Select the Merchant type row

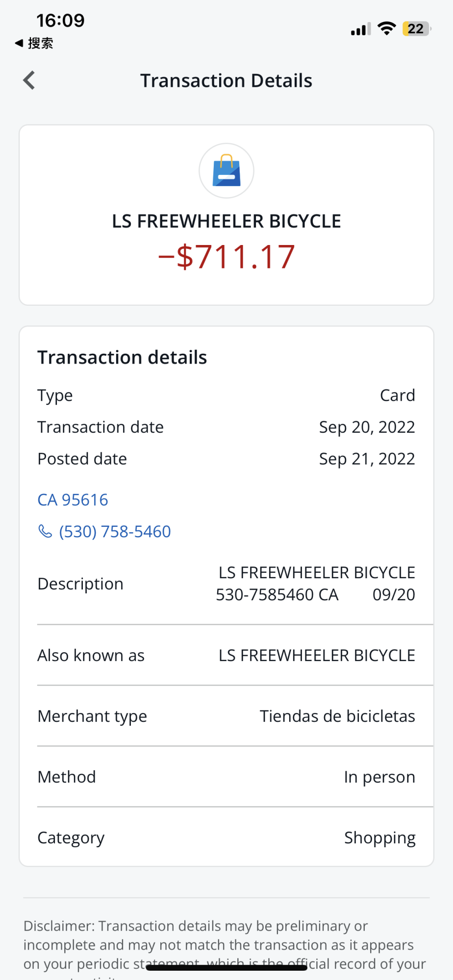(x=226, y=716)
